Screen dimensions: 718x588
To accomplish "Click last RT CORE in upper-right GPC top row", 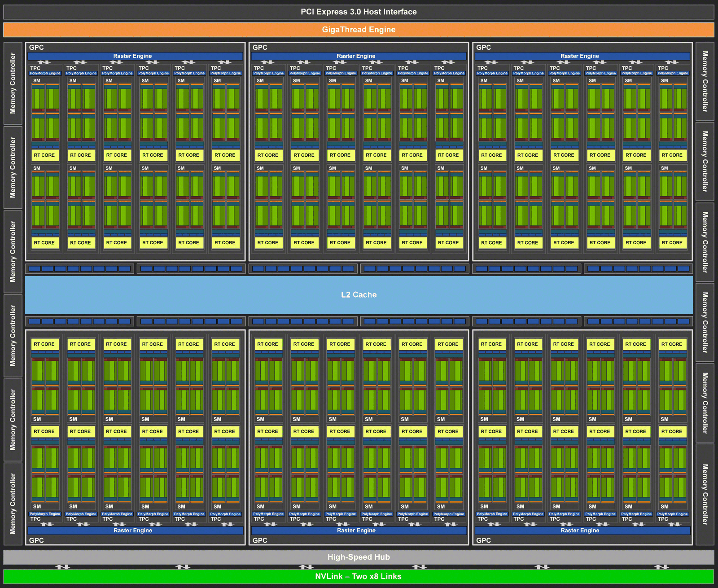I will tap(672, 155).
